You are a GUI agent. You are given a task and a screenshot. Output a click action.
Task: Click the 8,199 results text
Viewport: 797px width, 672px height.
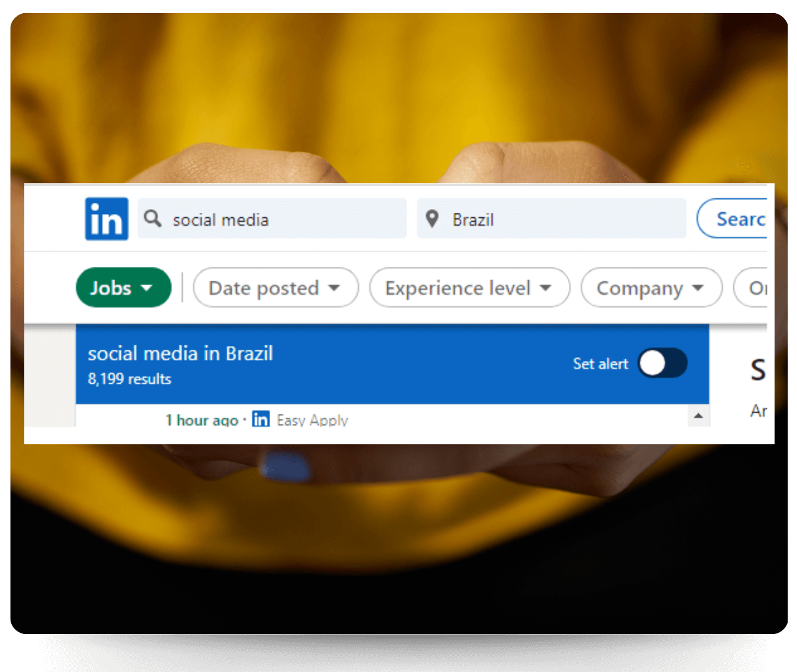130,379
